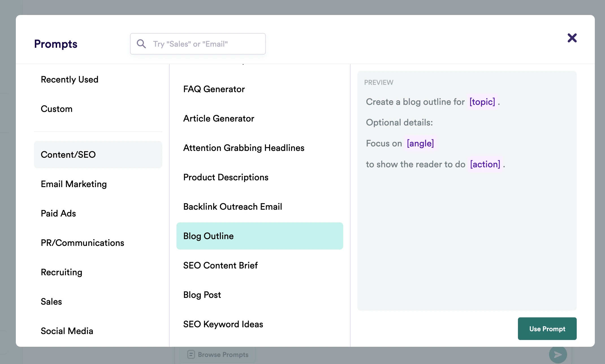Screen dimensions: 605x364
Task: Close the Prompts dialog with the X icon
Action: tap(572, 38)
